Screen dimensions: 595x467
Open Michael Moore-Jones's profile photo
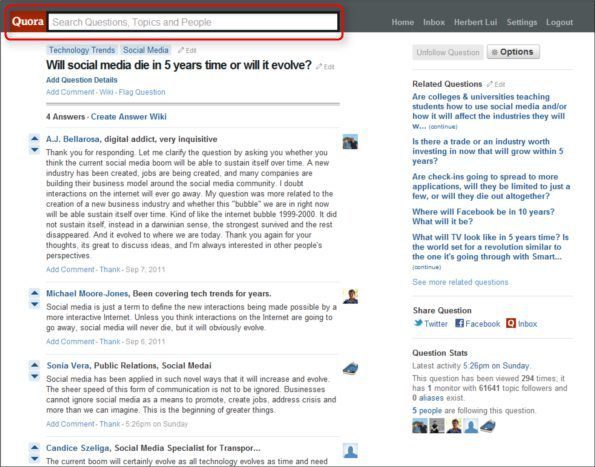pos(350,296)
